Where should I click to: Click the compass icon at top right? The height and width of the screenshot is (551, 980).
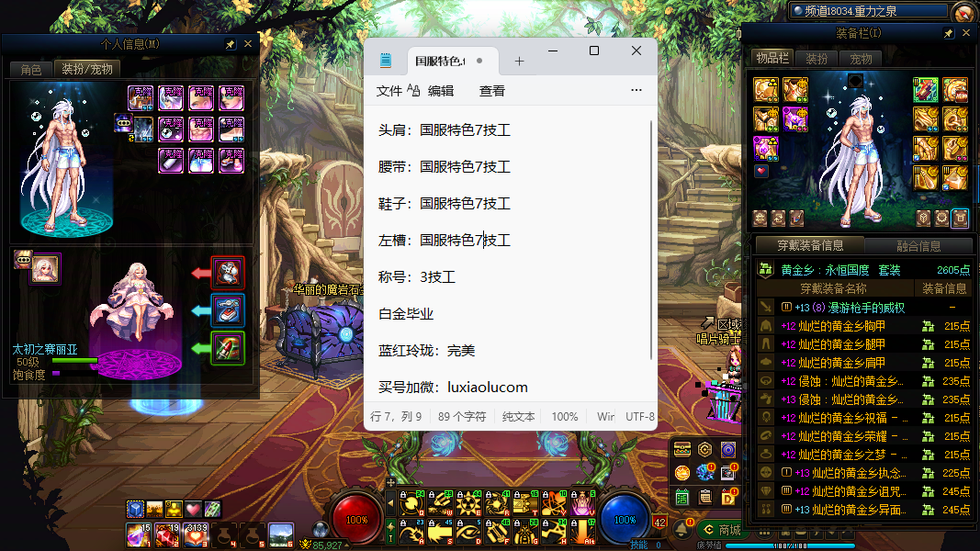pos(963,12)
